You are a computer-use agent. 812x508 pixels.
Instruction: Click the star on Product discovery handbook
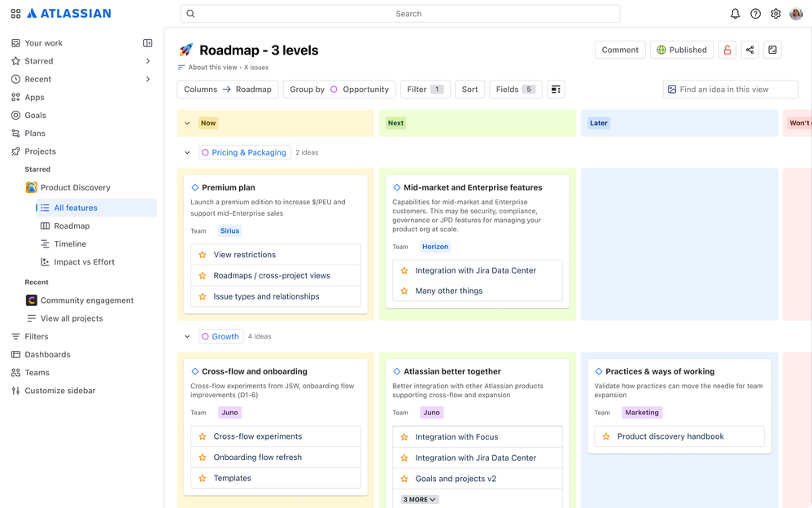(x=606, y=436)
